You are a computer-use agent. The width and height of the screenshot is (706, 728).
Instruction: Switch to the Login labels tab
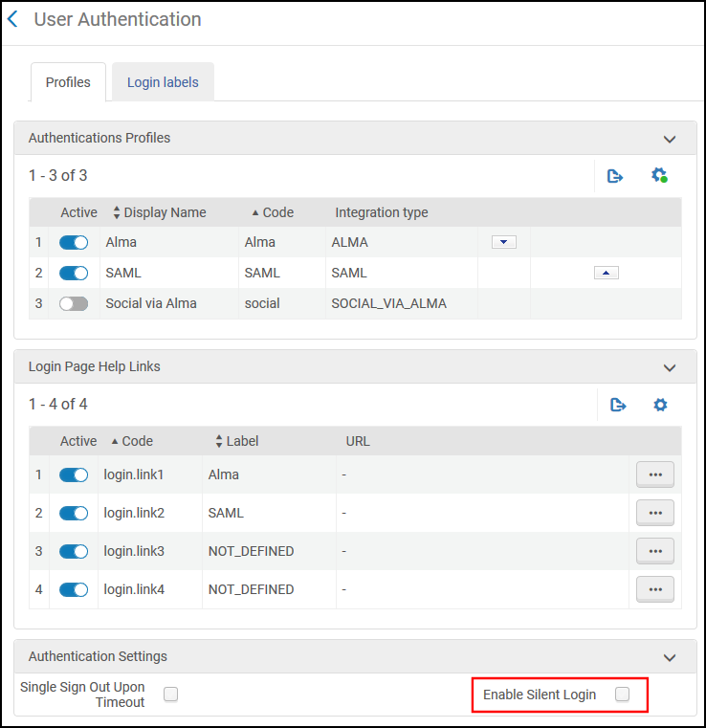coord(163,82)
